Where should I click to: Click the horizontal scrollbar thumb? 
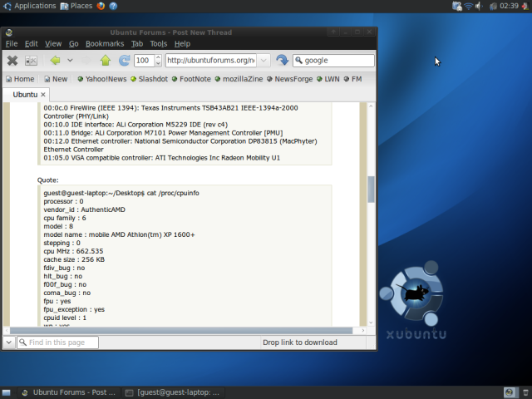click(x=181, y=331)
